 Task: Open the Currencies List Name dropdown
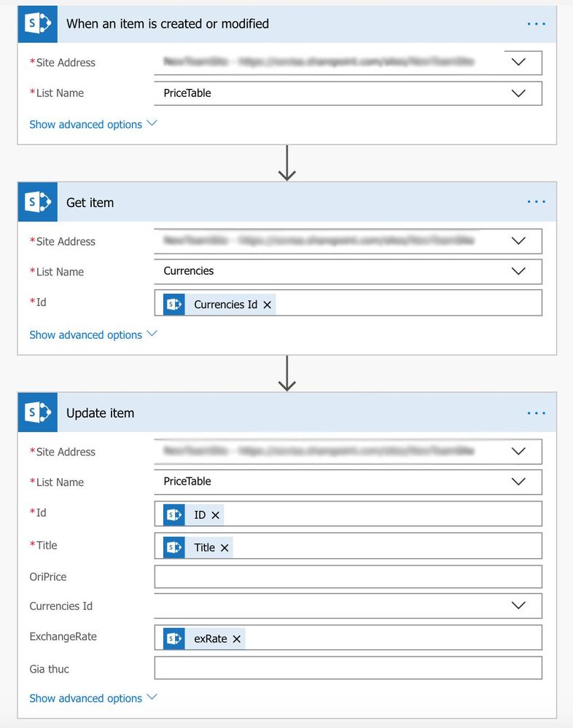tap(518, 270)
